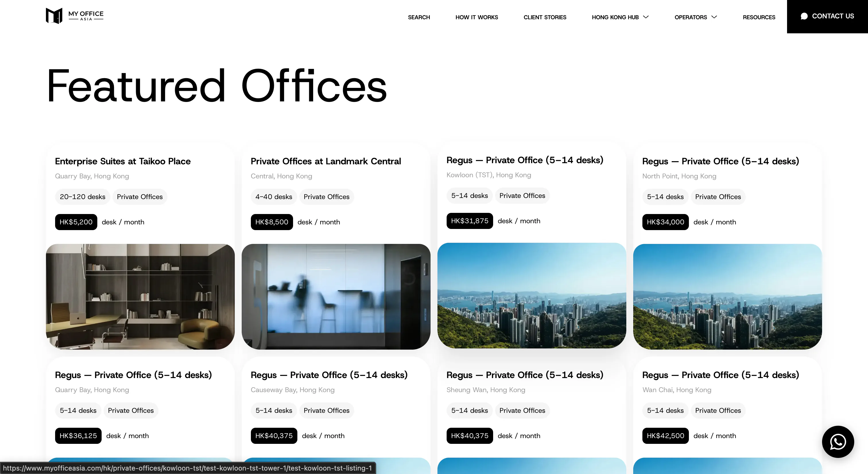Click the Kowloon (TST) skyline photo
868x474 pixels.
pos(532,295)
